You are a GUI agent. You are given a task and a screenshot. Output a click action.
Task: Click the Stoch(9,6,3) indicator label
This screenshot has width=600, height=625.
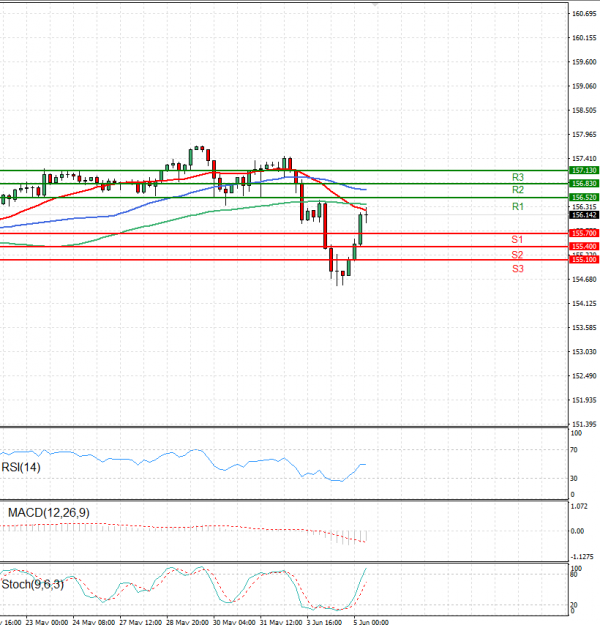click(x=33, y=584)
